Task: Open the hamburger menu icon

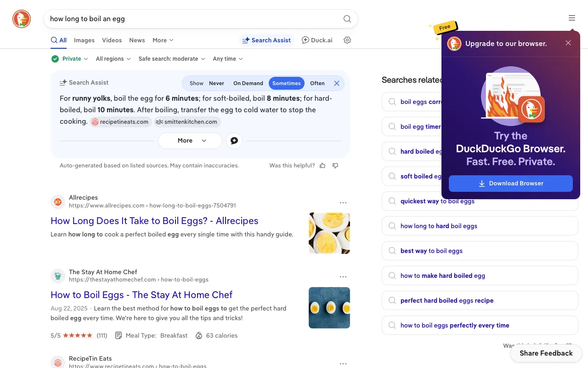Action: click(x=572, y=18)
